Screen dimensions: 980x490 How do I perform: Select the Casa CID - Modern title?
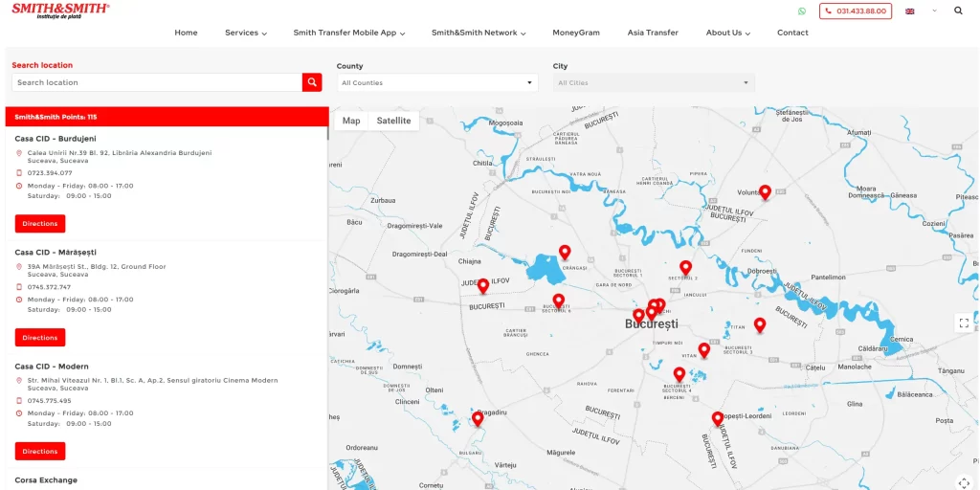click(52, 367)
